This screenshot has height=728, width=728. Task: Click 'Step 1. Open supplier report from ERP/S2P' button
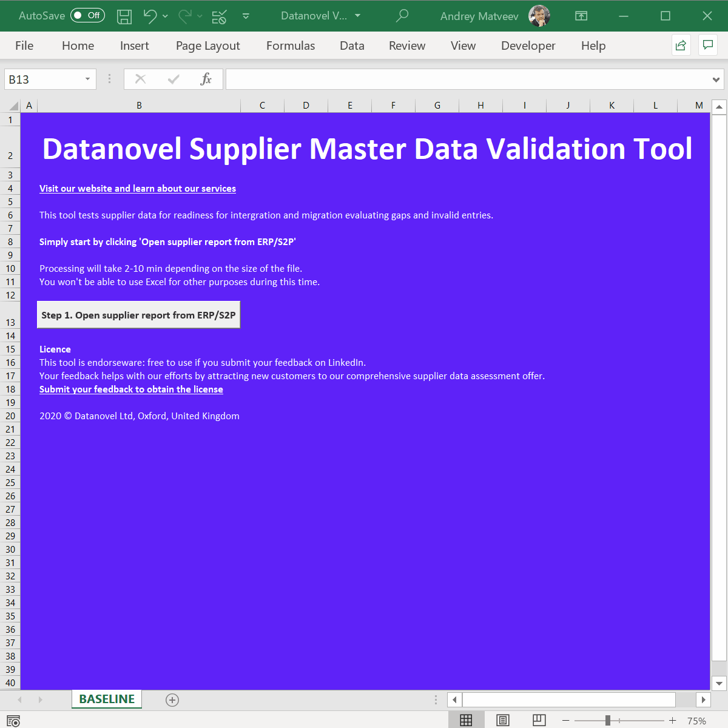(139, 315)
